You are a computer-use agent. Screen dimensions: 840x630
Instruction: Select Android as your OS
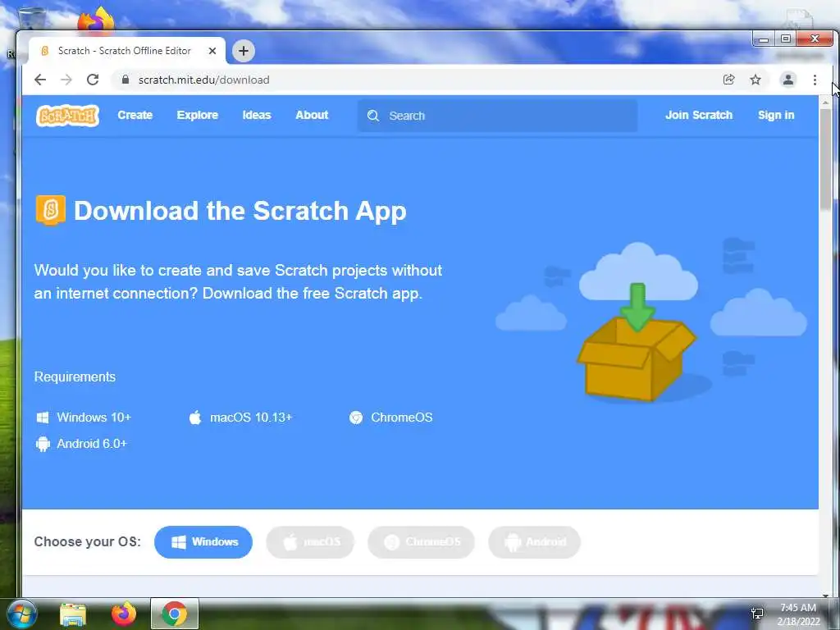point(534,542)
